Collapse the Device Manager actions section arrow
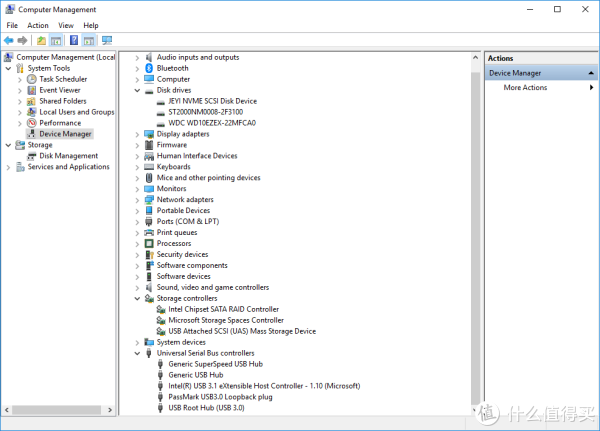Image resolution: width=600 pixels, height=431 pixels. (591, 73)
